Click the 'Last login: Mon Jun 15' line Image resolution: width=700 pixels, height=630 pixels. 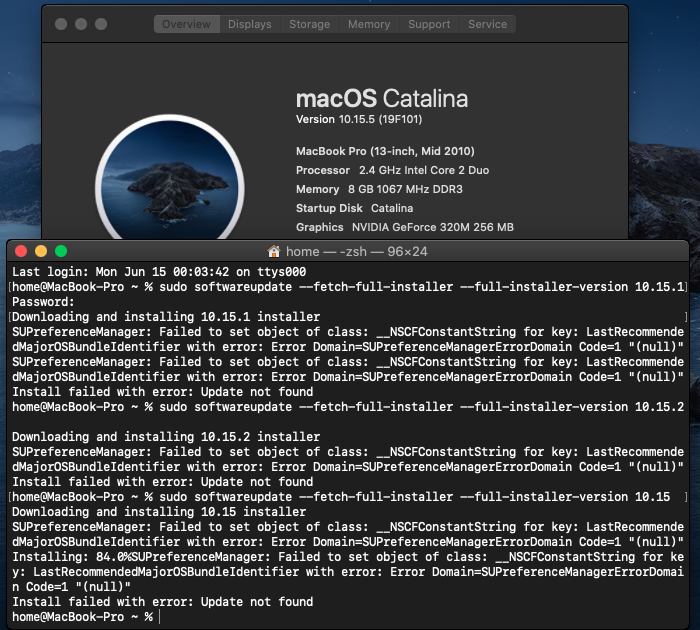point(159,271)
